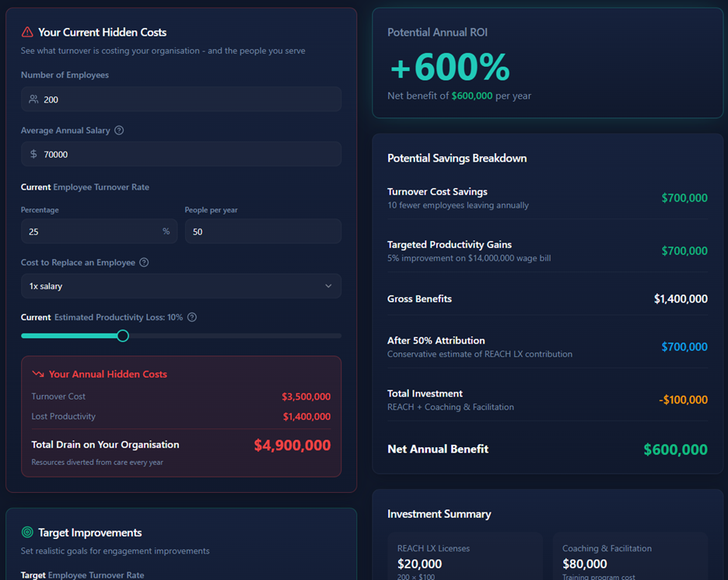The height and width of the screenshot is (580, 728).
Task: Click the Average Annual Salary input showing 70000
Action: pos(180,154)
